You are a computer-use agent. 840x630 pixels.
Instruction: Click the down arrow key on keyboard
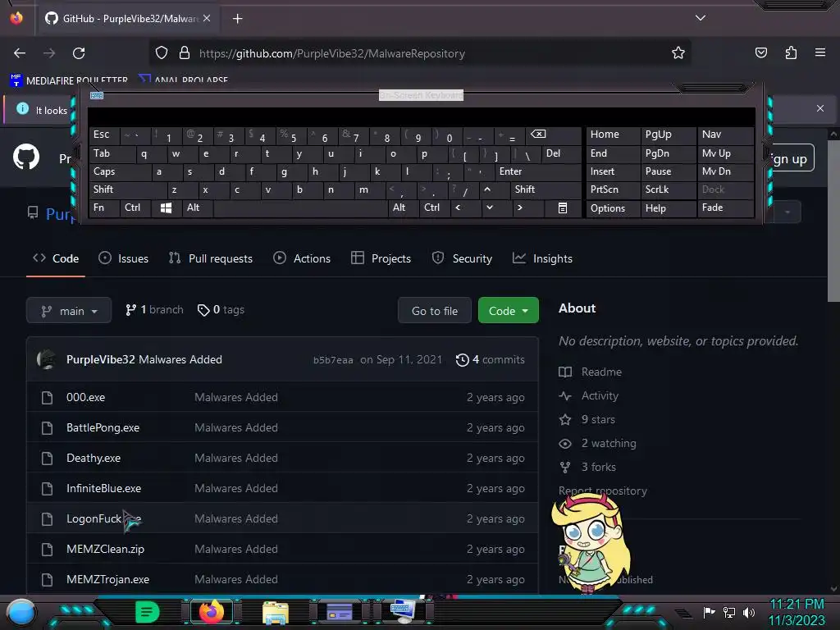[489, 208]
